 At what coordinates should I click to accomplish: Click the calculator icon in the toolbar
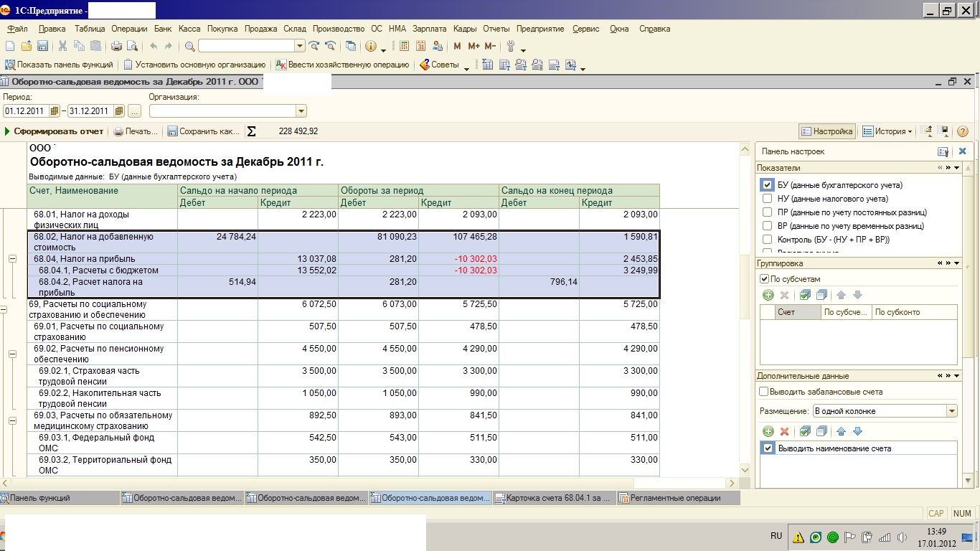click(x=404, y=47)
